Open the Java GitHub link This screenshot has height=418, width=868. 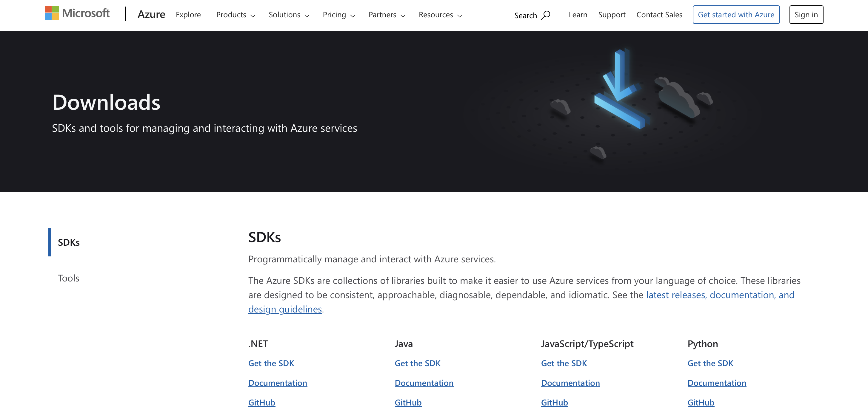pos(408,402)
